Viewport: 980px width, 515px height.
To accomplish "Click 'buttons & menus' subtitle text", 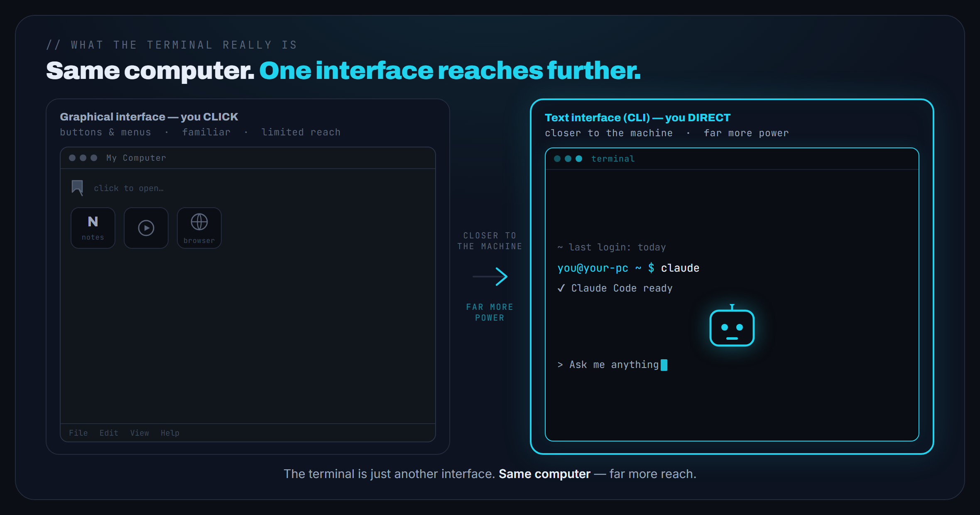I will [105, 132].
